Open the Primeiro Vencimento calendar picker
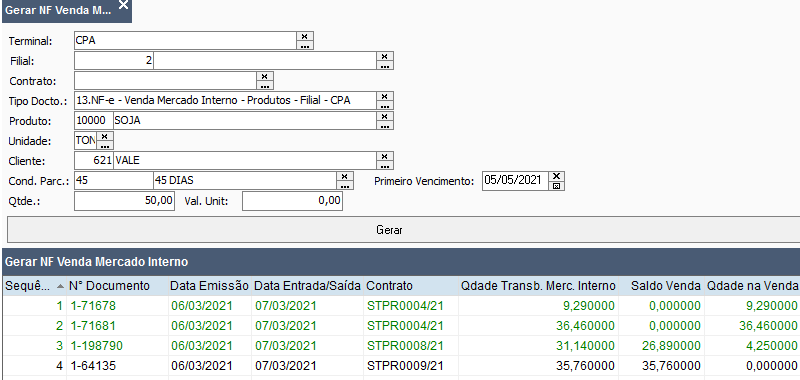The image size is (800, 380). tap(557, 186)
